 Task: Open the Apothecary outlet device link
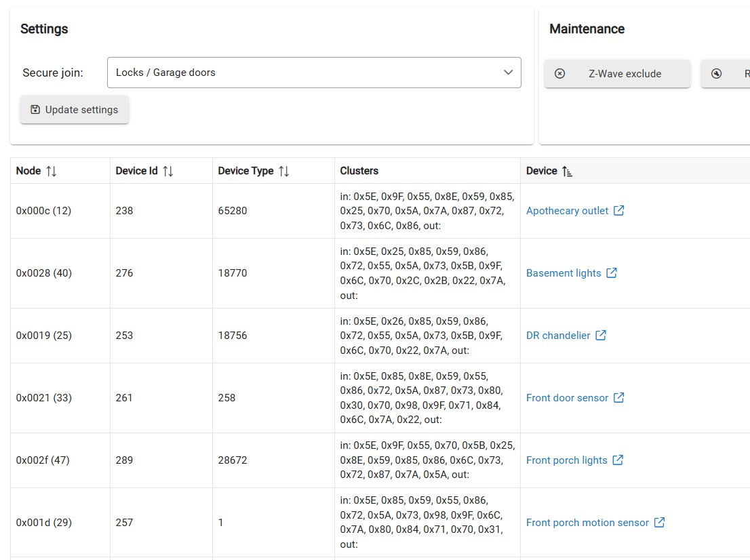[x=568, y=211]
